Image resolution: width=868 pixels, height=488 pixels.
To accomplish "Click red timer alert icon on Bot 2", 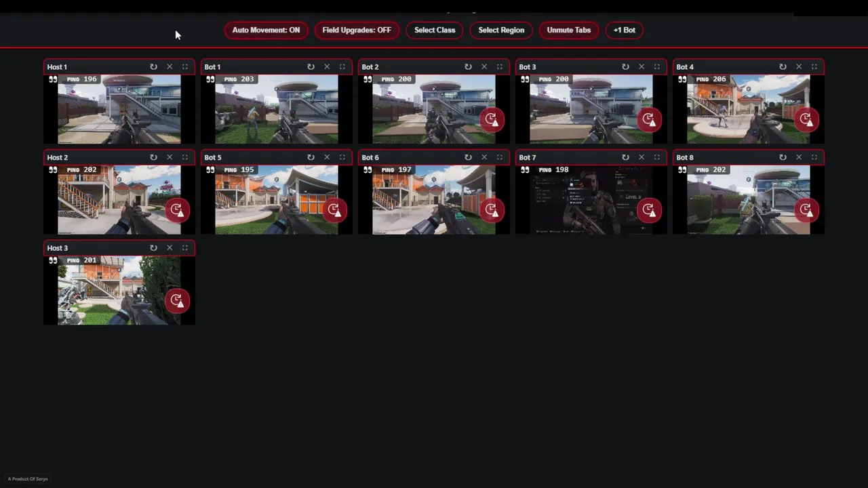I will [492, 119].
